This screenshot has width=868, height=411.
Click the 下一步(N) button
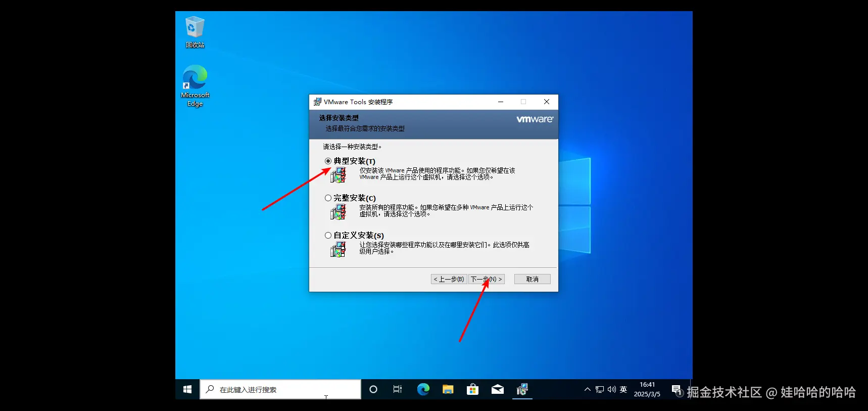pos(487,279)
